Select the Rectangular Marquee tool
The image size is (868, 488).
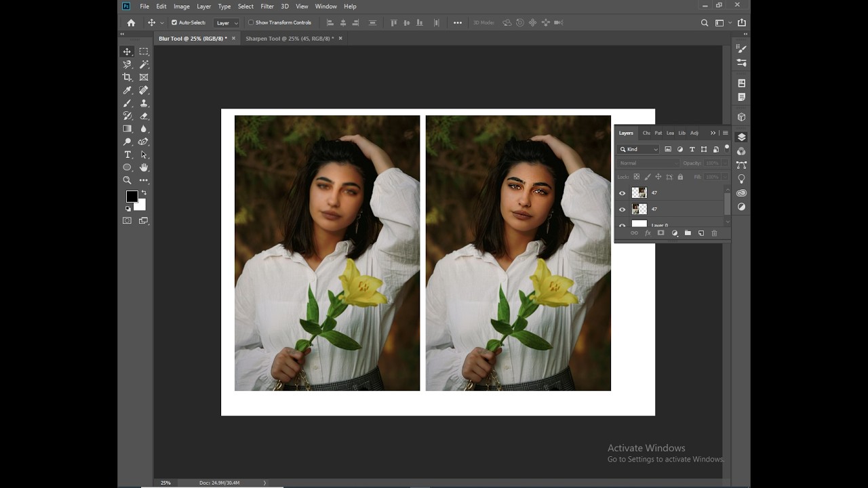point(144,52)
